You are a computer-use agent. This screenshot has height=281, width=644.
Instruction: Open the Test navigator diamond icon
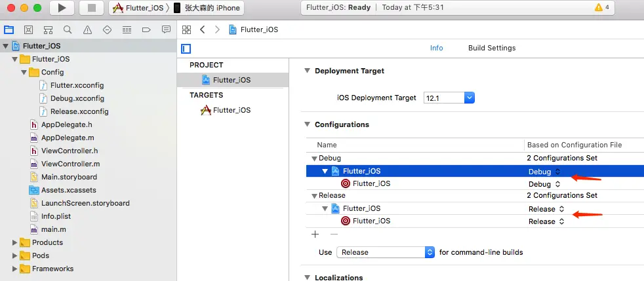[107, 29]
